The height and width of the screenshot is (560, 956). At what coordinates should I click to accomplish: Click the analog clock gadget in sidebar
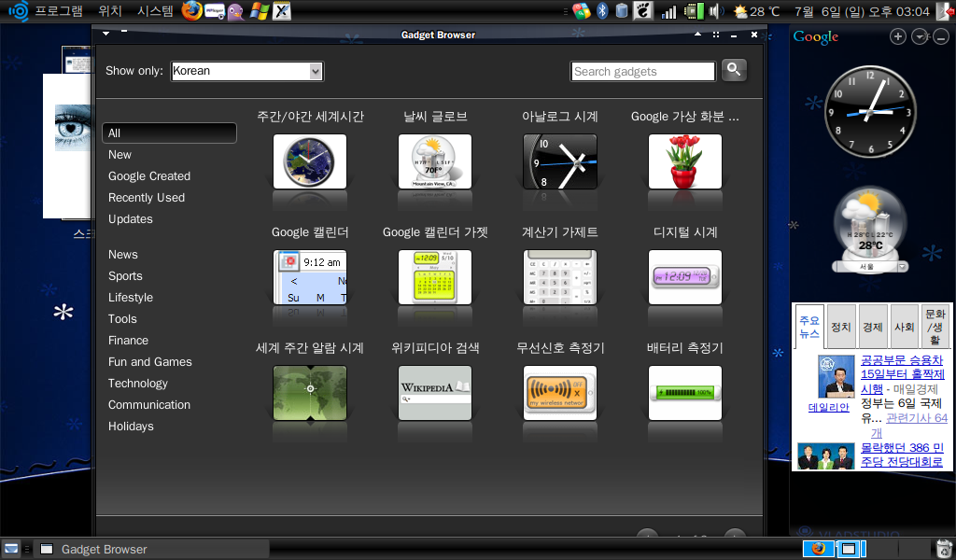870,111
